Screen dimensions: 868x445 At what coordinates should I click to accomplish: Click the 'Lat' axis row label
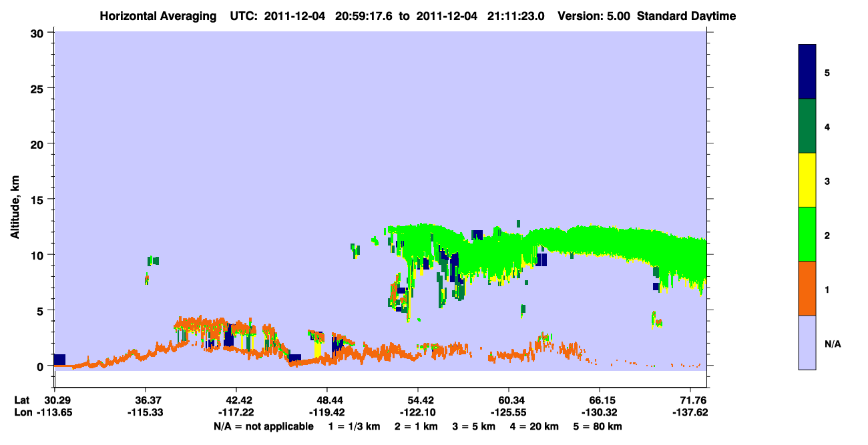point(22,400)
